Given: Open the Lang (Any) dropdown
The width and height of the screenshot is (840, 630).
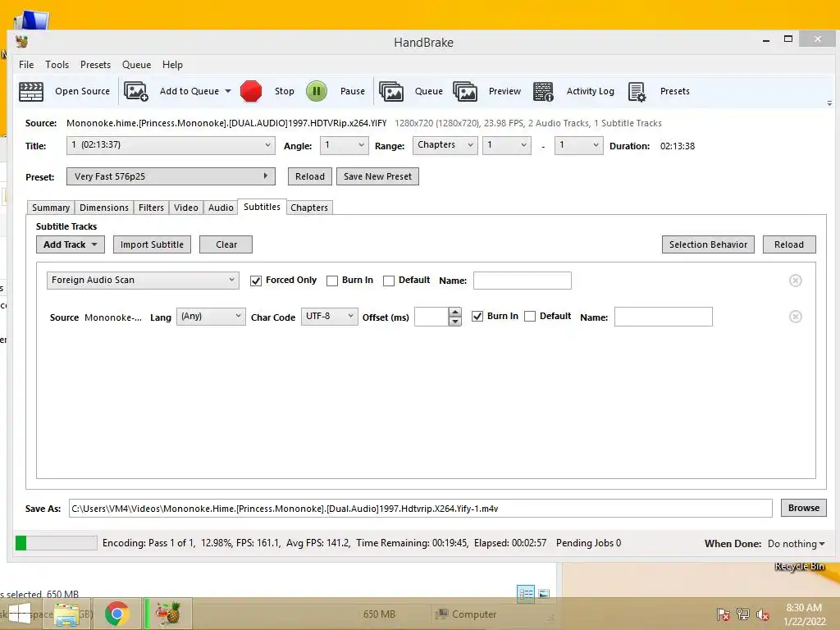Looking at the screenshot, I should point(211,316).
